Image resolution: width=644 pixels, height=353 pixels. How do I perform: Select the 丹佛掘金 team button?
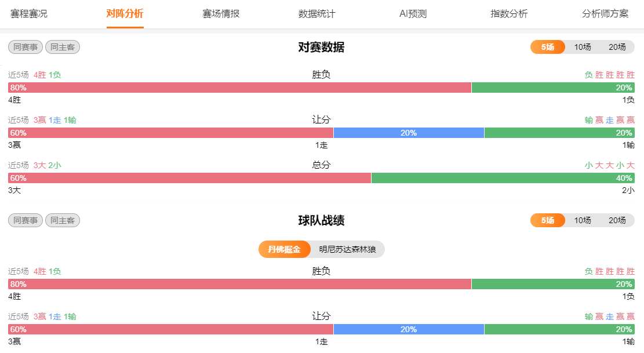[285, 249]
